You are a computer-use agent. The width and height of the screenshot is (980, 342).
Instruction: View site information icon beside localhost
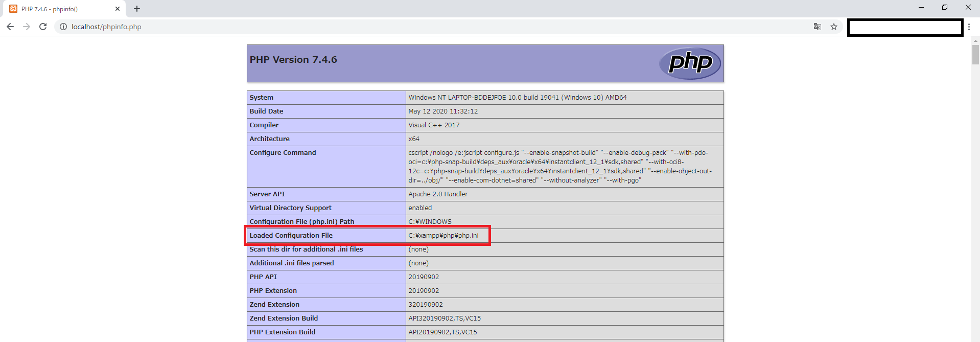tap(63, 27)
